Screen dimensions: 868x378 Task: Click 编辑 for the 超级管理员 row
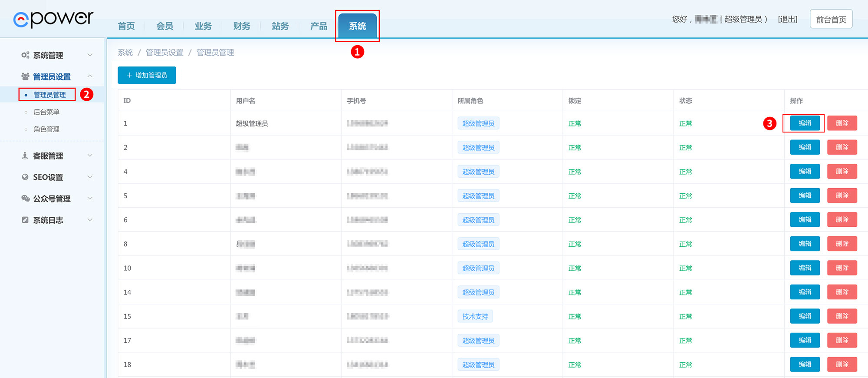(x=805, y=123)
